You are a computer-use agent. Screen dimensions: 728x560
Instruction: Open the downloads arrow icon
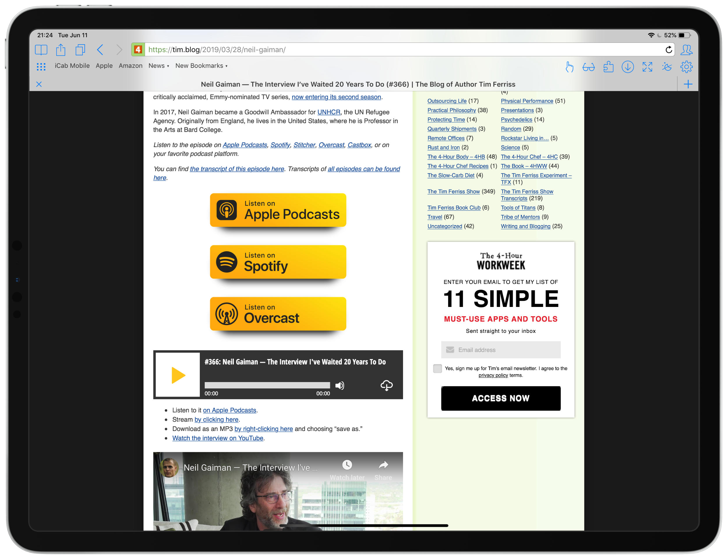coord(627,67)
